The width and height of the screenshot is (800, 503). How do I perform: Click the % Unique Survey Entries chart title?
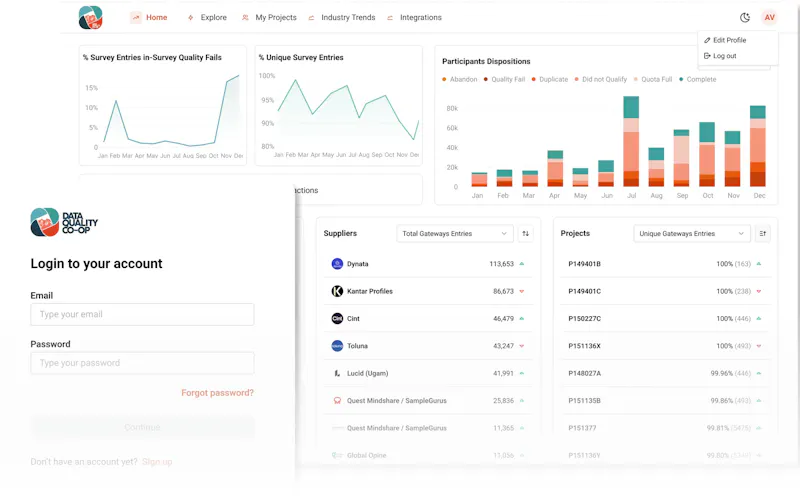(x=301, y=58)
